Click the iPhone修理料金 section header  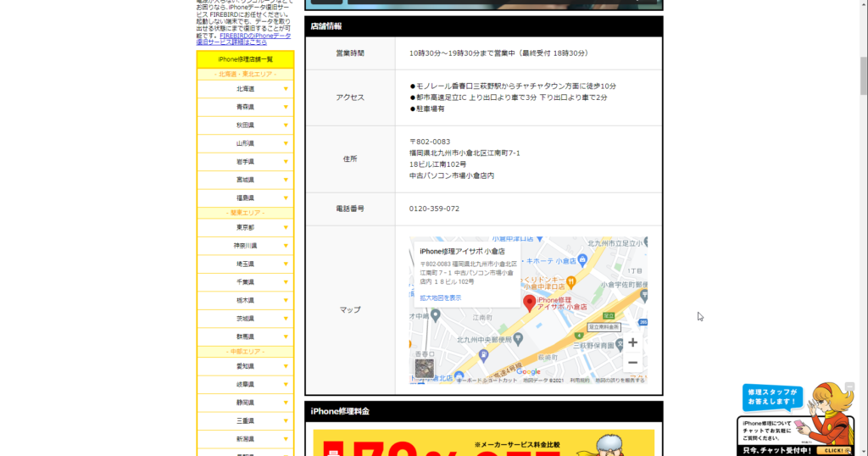click(484, 411)
